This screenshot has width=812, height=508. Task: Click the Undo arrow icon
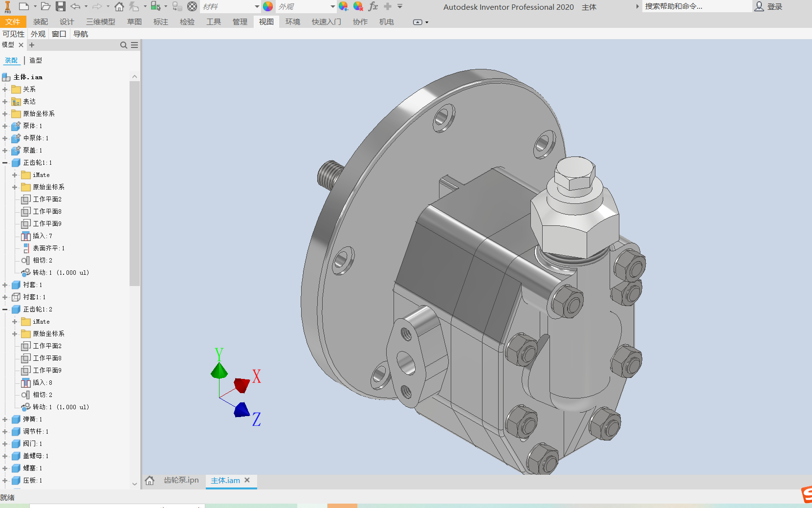pyautogui.click(x=75, y=6)
